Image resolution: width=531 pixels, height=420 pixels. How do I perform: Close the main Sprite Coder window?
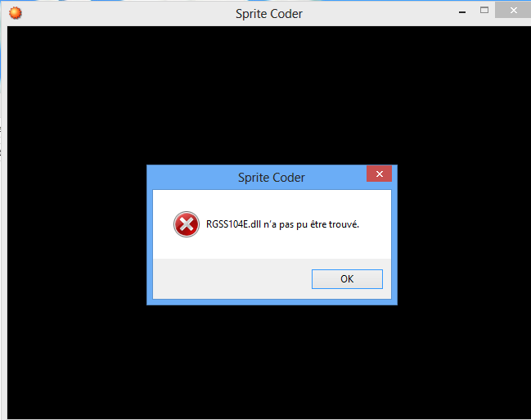[513, 10]
